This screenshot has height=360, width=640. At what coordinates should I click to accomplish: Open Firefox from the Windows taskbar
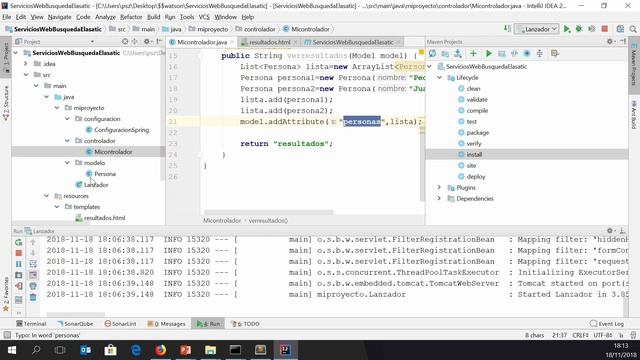tap(160, 350)
